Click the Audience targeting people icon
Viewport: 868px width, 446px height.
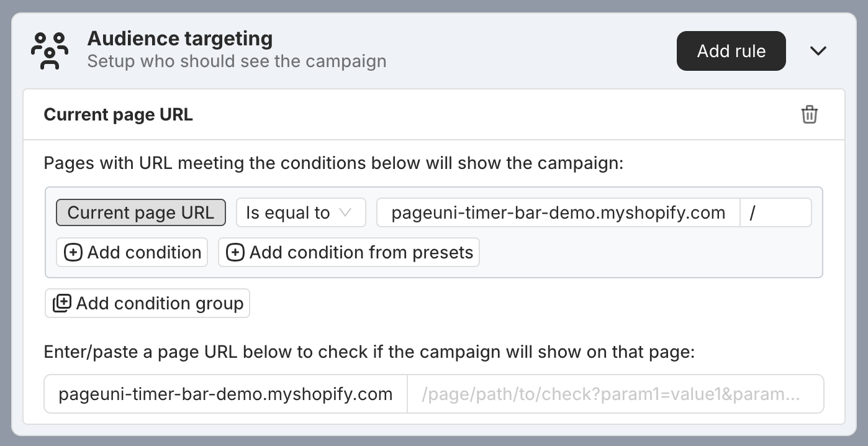click(x=50, y=50)
